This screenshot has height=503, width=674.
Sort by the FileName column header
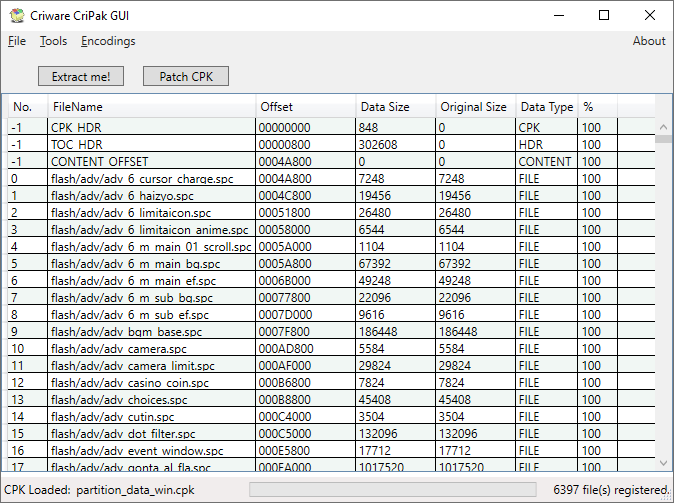(x=152, y=107)
